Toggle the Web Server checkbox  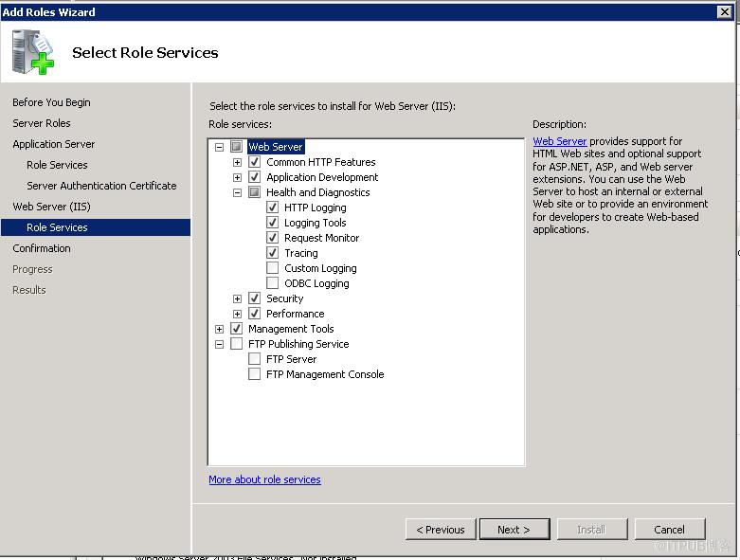(x=237, y=147)
